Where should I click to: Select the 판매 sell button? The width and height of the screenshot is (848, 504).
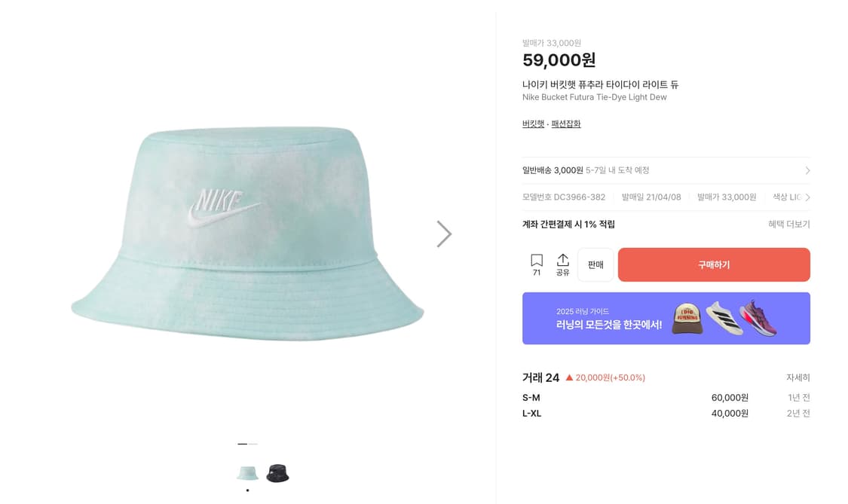(595, 264)
